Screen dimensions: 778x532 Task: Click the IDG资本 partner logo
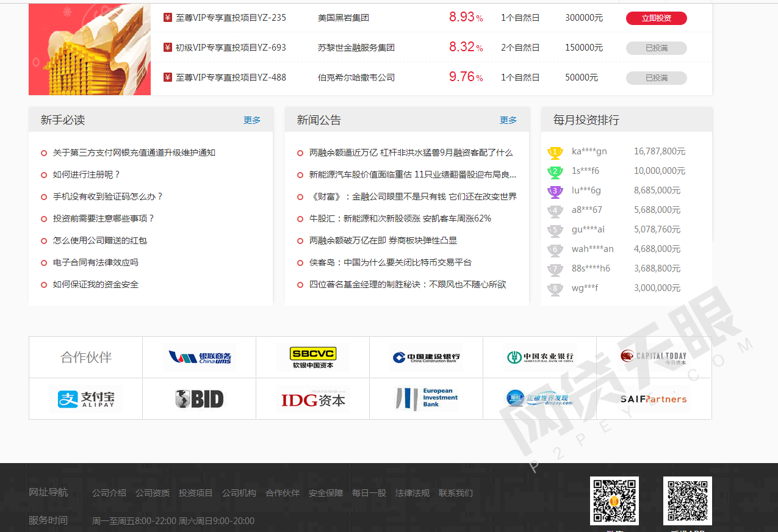[313, 399]
